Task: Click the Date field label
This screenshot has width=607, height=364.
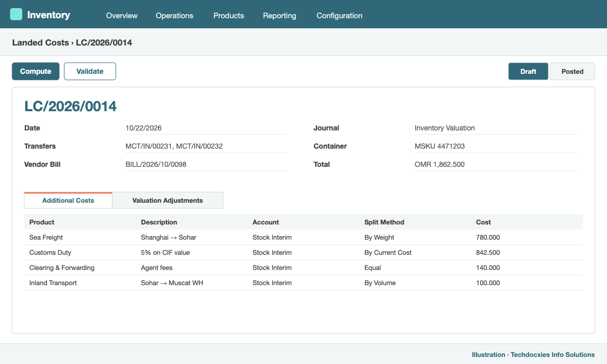Action: coord(32,128)
